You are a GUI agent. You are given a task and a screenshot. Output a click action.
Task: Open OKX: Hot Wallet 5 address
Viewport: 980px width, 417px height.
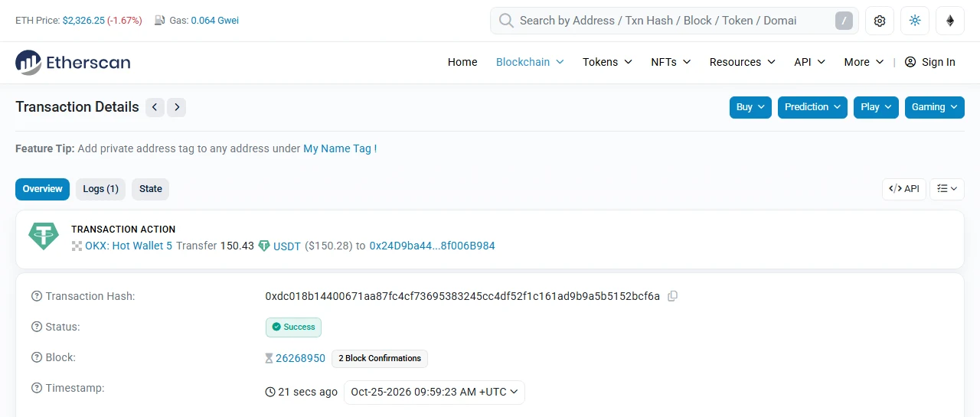pos(129,246)
